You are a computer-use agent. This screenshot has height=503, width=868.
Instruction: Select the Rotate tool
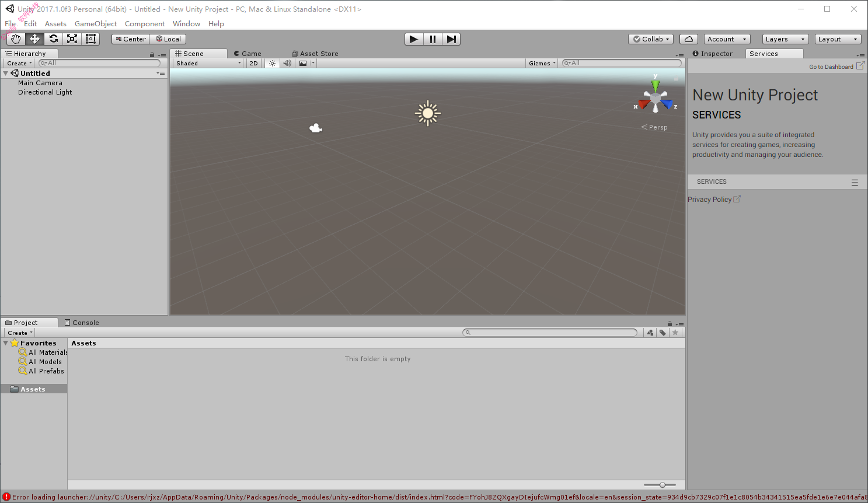coord(53,39)
